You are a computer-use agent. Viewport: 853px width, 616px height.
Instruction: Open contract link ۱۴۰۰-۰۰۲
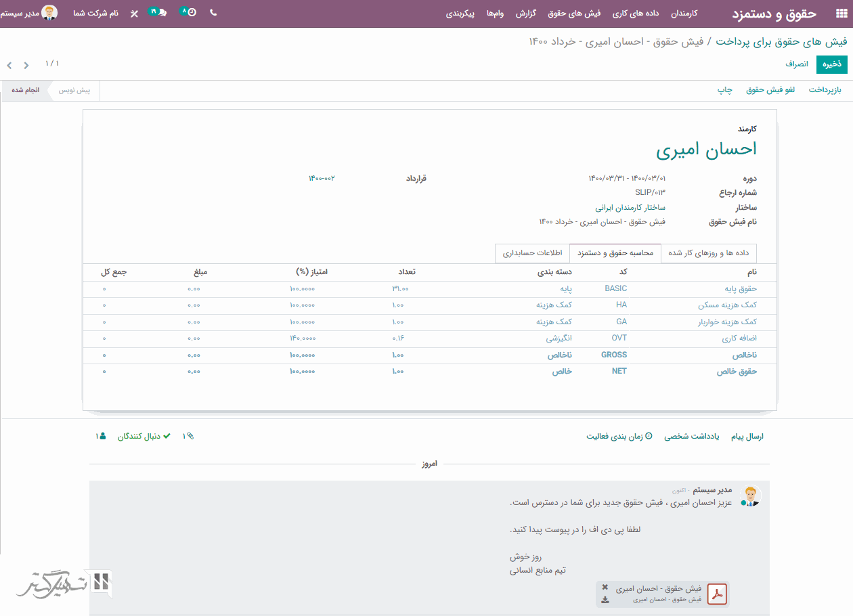322,179
